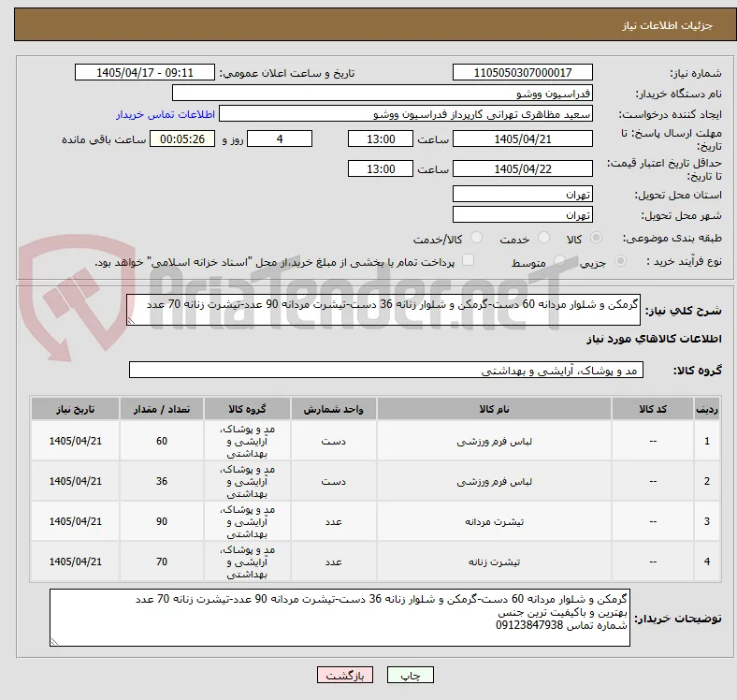
Task: Click the buyer organization name field فدراسیون ووشو
Action: [x=383, y=94]
